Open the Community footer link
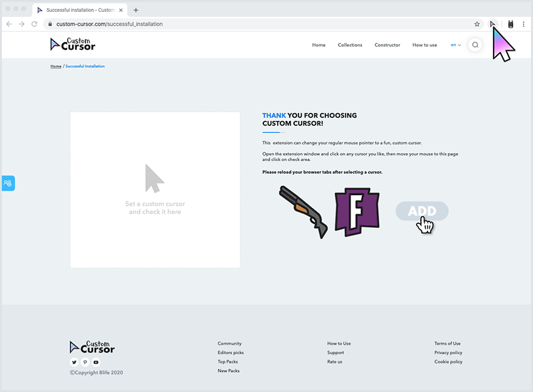This screenshot has width=533, height=392. click(230, 343)
